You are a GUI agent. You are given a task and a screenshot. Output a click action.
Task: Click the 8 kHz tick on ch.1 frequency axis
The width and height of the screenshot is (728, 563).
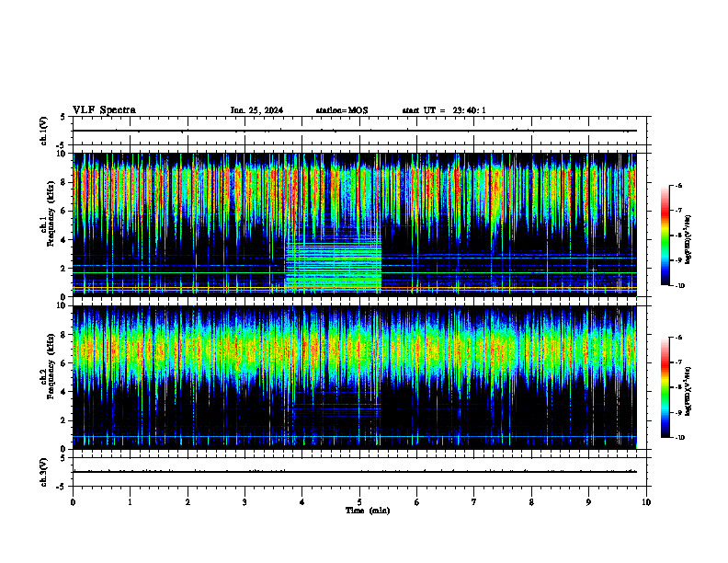[x=64, y=182]
